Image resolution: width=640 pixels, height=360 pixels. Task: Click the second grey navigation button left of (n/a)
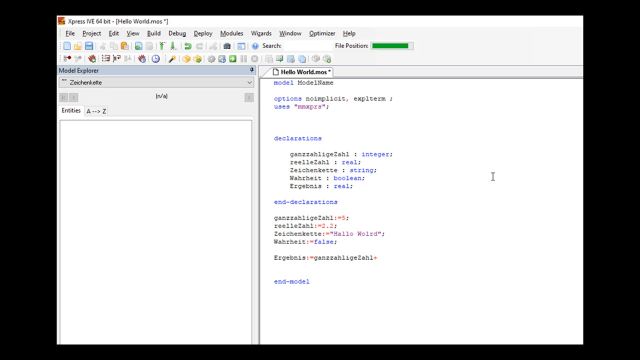tap(73, 97)
